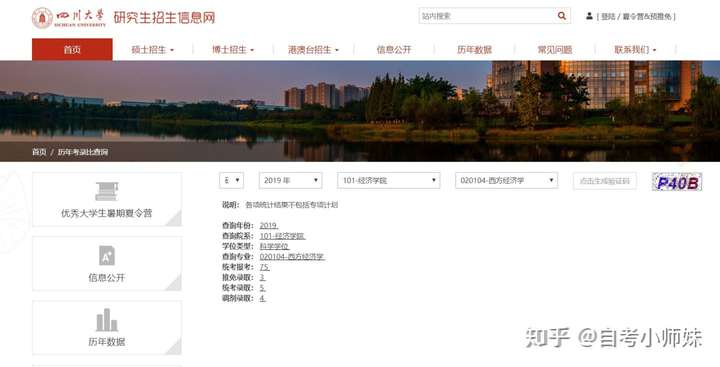Click the 研究生招生信息网 site title

click(x=164, y=18)
